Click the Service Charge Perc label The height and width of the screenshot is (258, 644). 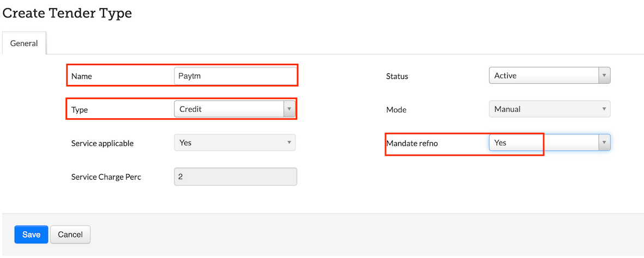[106, 177]
